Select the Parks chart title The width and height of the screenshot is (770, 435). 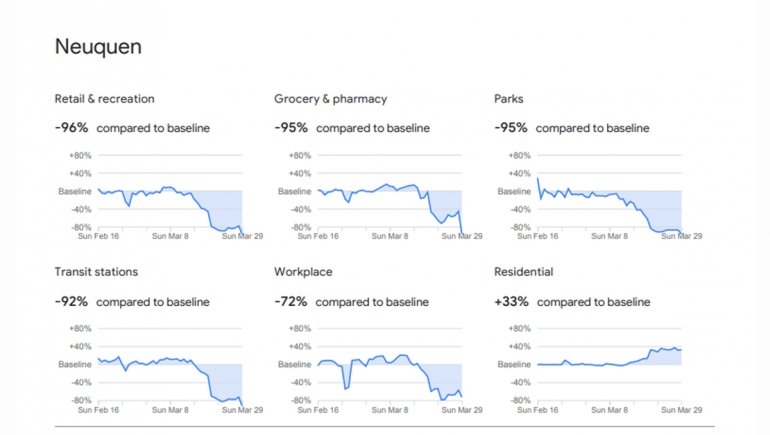(508, 99)
